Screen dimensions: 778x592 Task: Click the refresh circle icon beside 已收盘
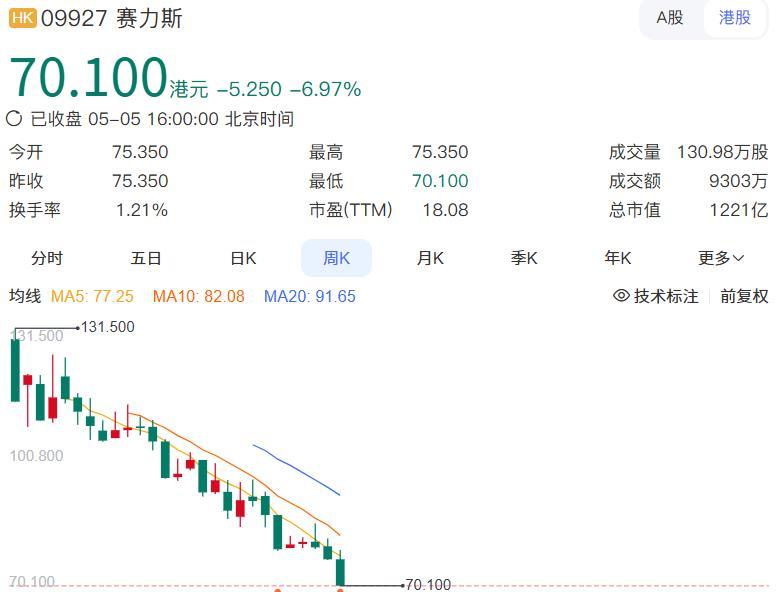coord(14,119)
